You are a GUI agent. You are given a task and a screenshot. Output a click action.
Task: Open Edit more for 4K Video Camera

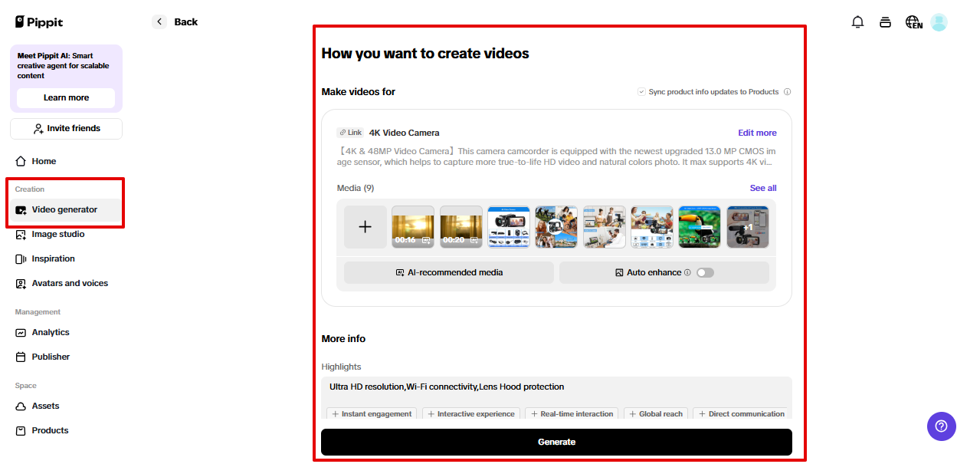[x=757, y=133]
